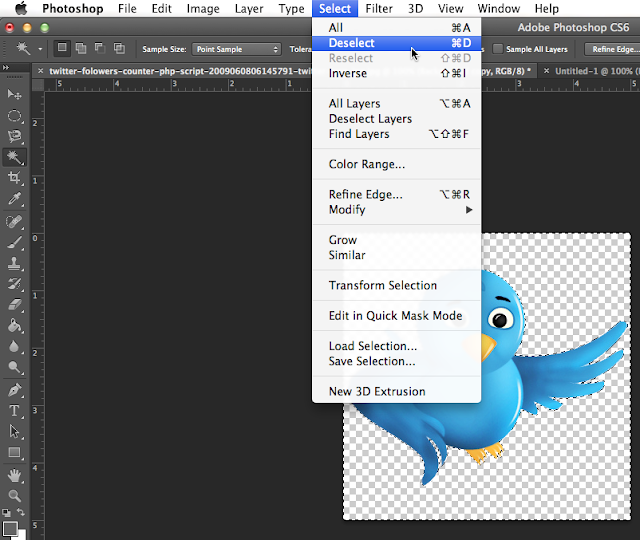Image resolution: width=640 pixels, height=540 pixels.
Task: Select the Crop tool
Action: (x=14, y=178)
